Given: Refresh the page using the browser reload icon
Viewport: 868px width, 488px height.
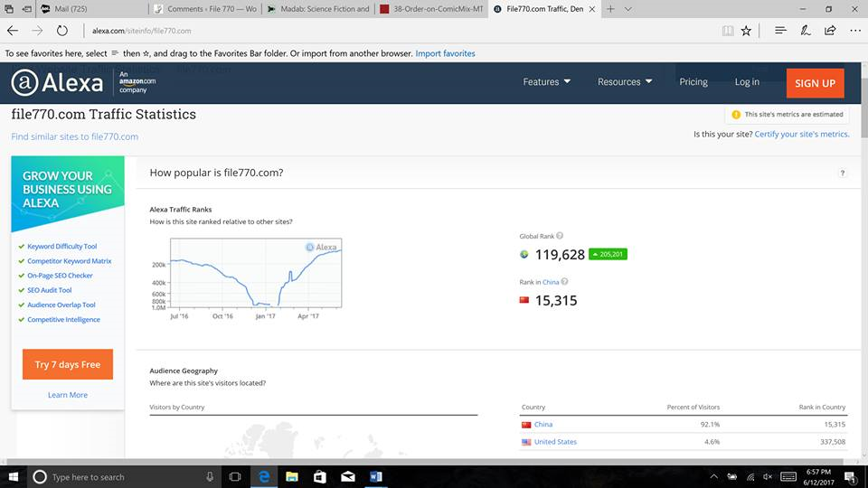Looking at the screenshot, I should point(61,31).
